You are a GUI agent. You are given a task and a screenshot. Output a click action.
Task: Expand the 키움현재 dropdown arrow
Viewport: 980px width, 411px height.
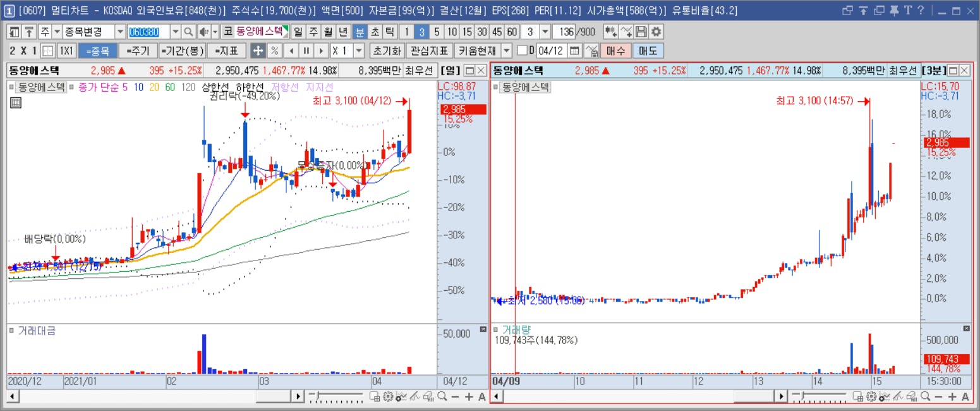pyautogui.click(x=507, y=51)
